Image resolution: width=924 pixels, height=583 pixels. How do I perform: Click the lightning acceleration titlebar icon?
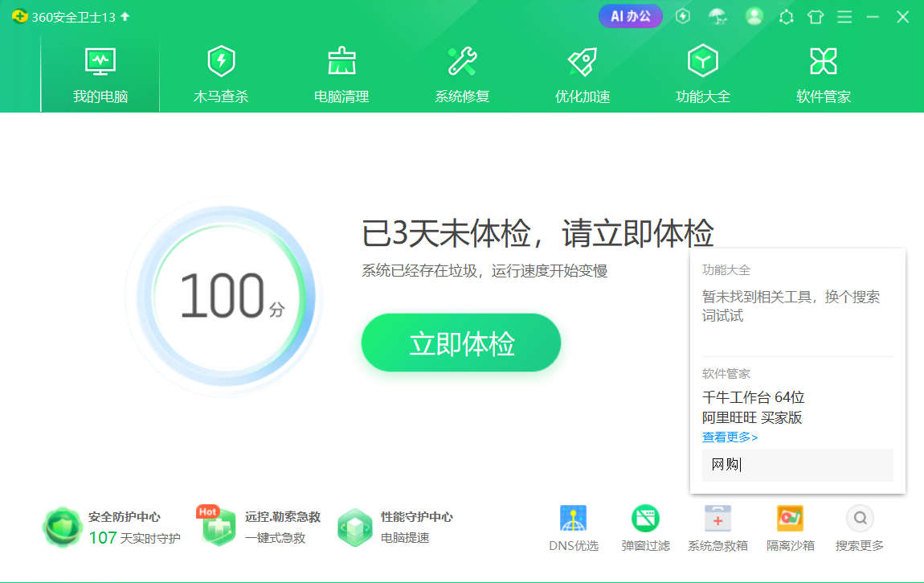[682, 16]
